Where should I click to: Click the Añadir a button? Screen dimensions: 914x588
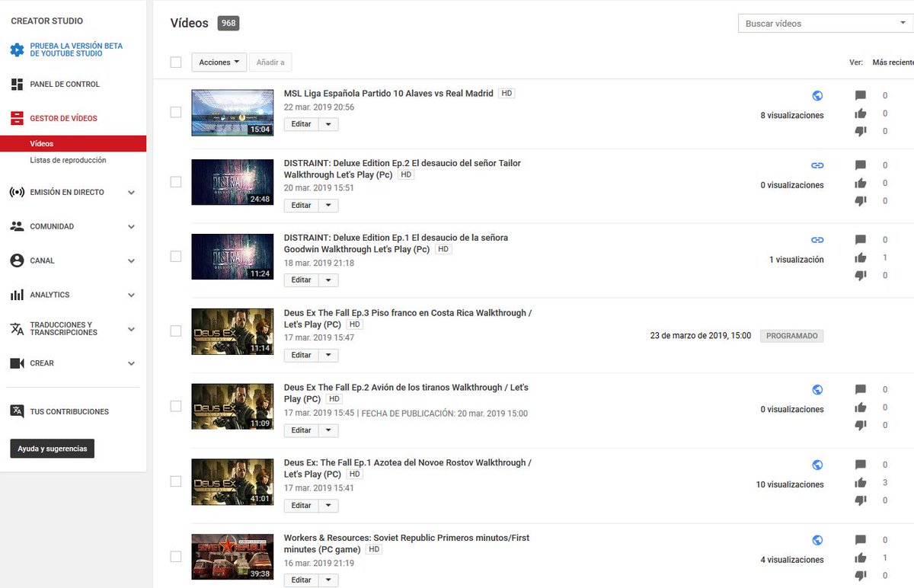click(x=270, y=62)
